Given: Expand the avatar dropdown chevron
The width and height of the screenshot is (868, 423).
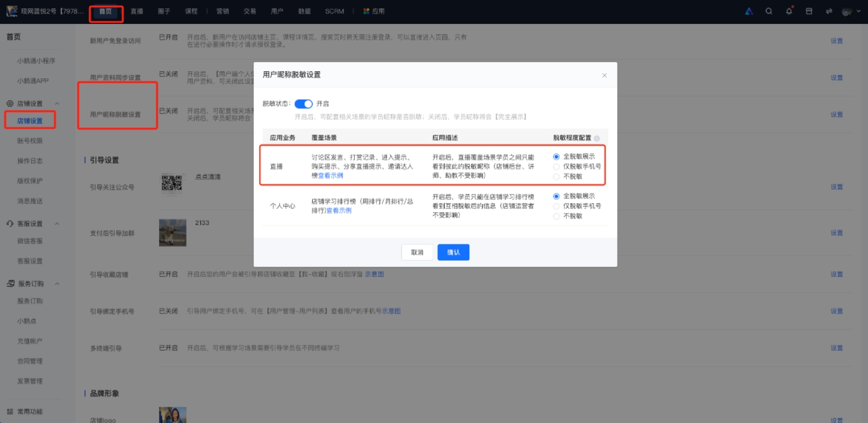Looking at the screenshot, I should coord(858,12).
